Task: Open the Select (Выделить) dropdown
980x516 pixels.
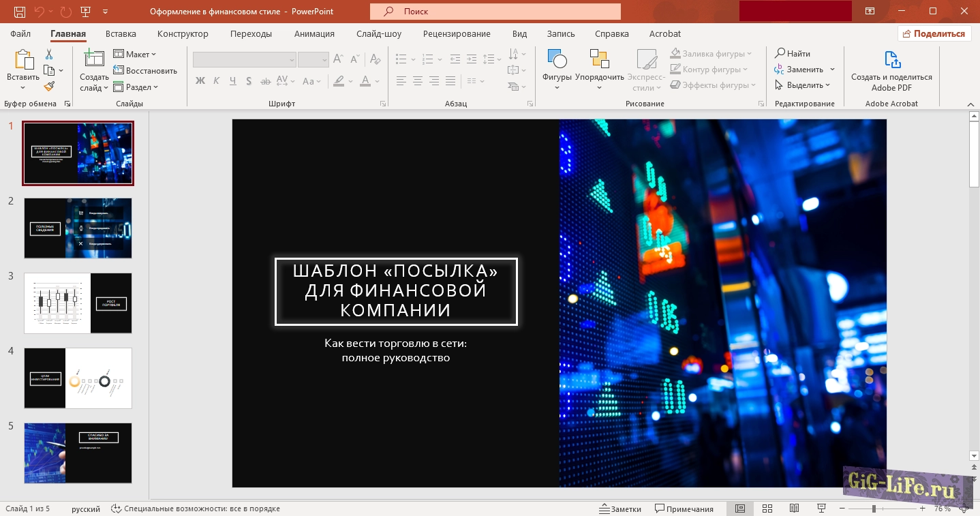Action: click(x=803, y=85)
